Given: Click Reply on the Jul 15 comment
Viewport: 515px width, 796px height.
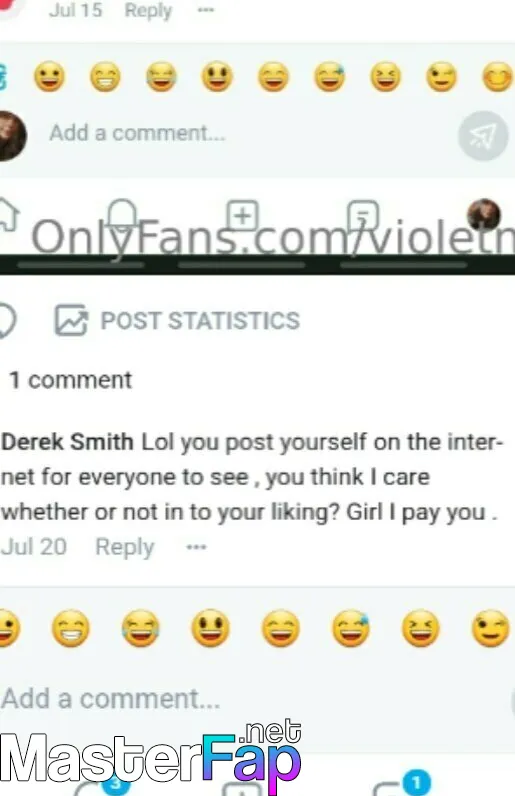Looking at the screenshot, I should [x=148, y=10].
